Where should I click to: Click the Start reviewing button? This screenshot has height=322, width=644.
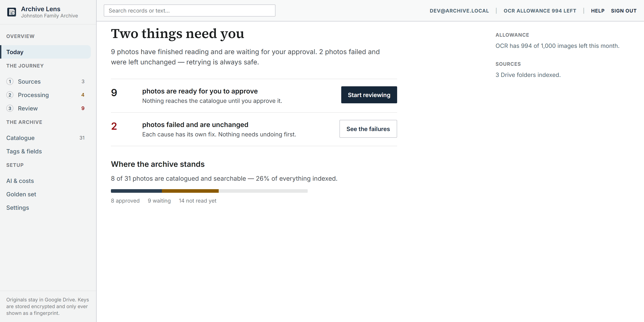pos(369,95)
